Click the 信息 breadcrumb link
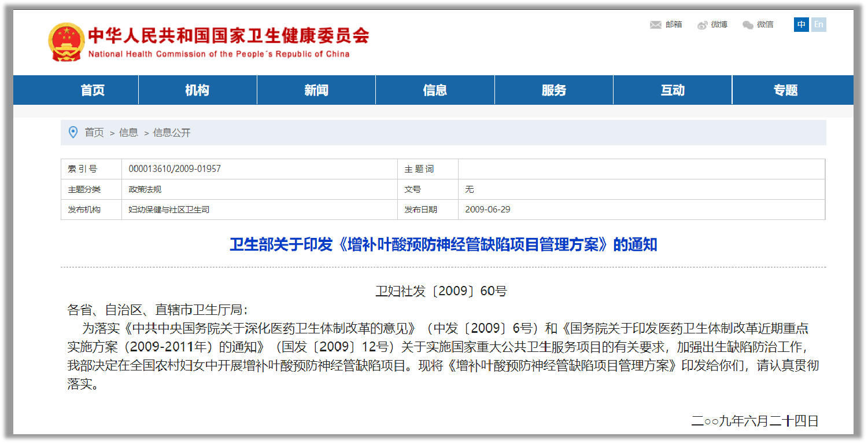The height and width of the screenshot is (444, 868). click(128, 133)
